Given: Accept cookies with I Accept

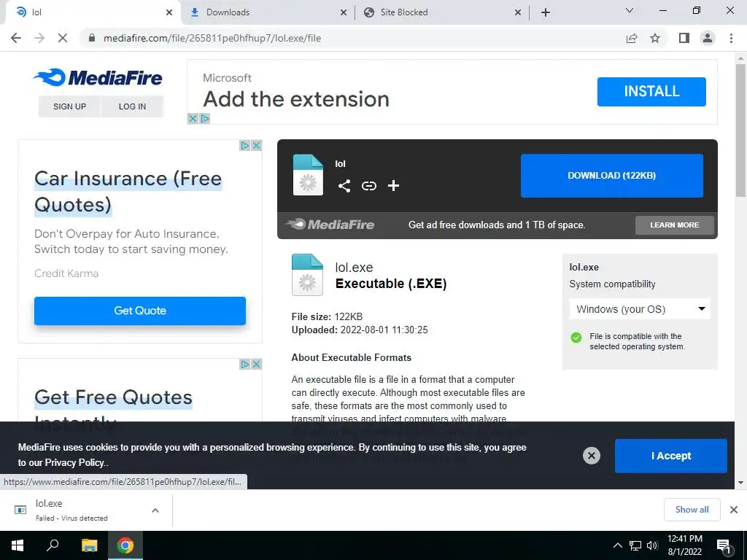Looking at the screenshot, I should (671, 456).
